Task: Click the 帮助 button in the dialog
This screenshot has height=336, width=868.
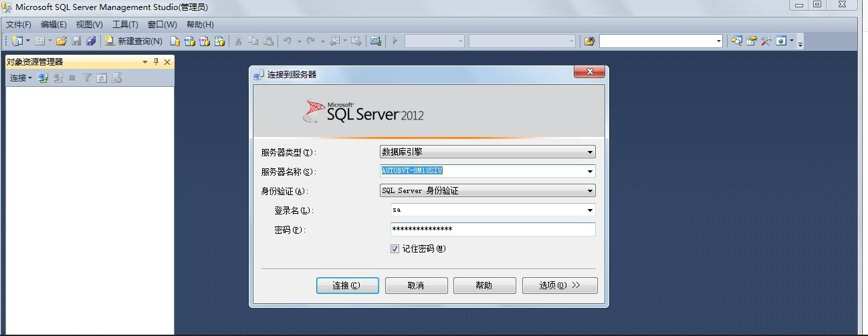Action: pyautogui.click(x=484, y=285)
